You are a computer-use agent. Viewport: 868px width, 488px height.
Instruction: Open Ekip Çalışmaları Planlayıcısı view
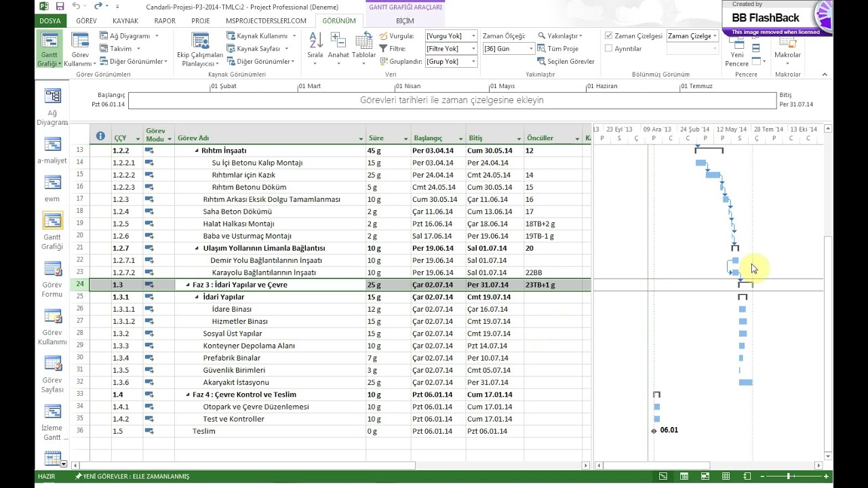(200, 49)
